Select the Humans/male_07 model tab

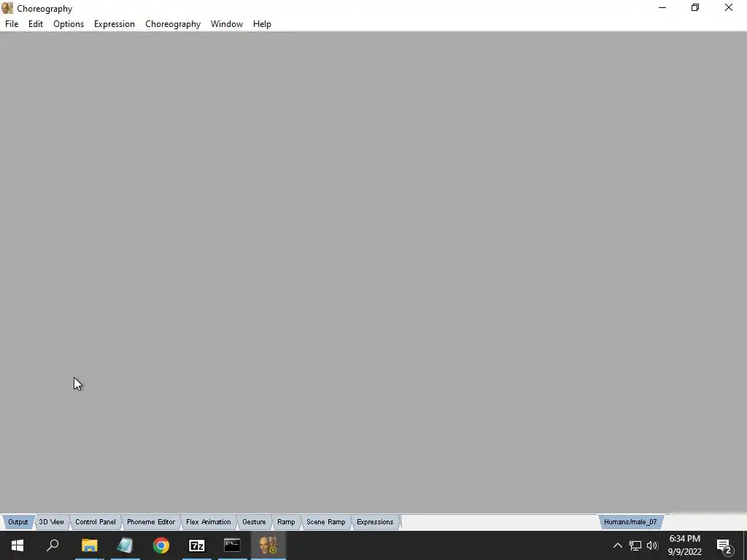[x=630, y=522]
